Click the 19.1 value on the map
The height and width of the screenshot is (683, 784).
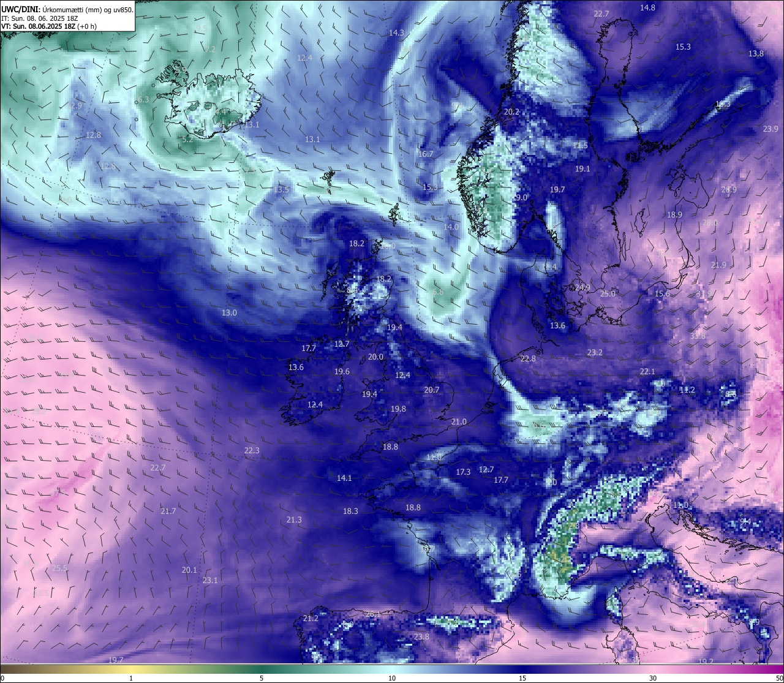582,168
